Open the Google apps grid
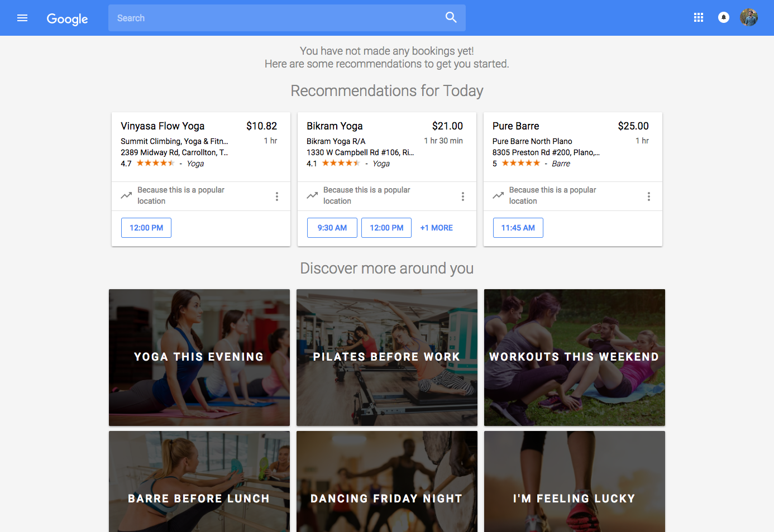Viewport: 774px width, 532px height. click(x=699, y=17)
